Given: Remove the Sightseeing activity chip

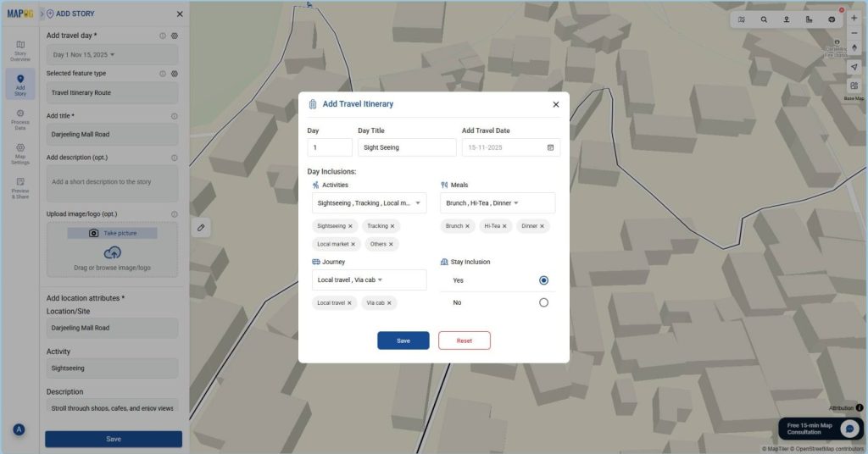Looking at the screenshot, I should 350,226.
